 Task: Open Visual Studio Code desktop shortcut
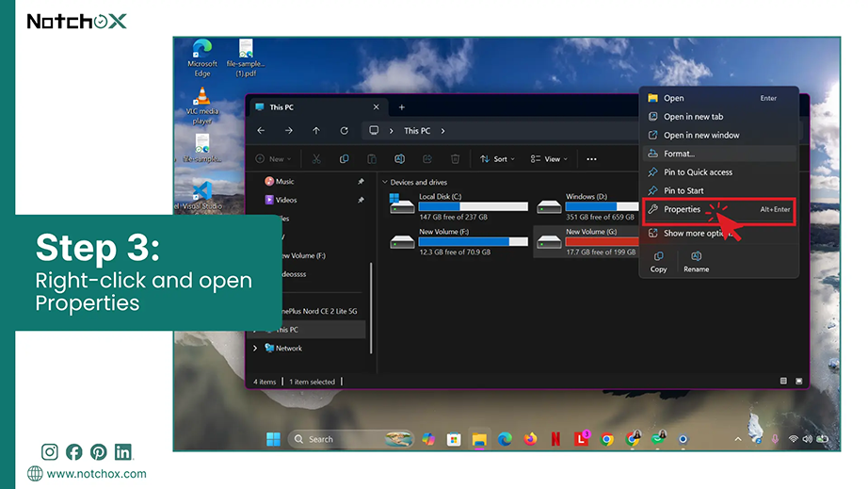[x=202, y=195]
